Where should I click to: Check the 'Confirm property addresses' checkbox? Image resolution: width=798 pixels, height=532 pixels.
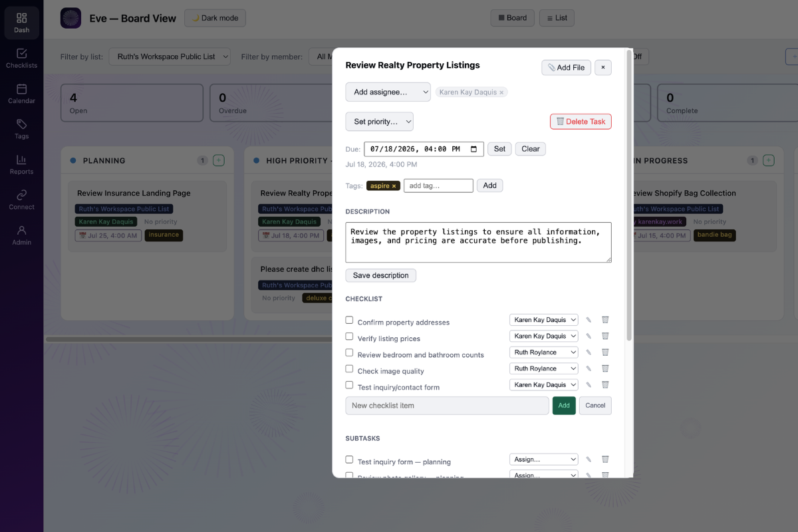tap(349, 320)
